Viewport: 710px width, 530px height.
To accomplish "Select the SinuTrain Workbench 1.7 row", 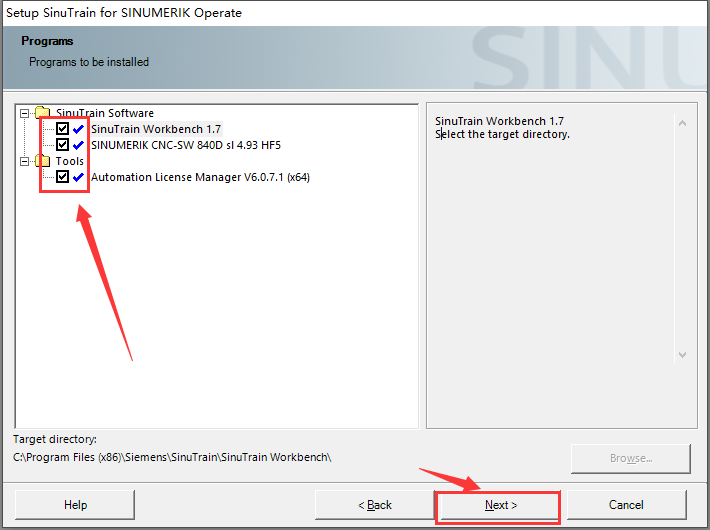I will pyautogui.click(x=156, y=129).
